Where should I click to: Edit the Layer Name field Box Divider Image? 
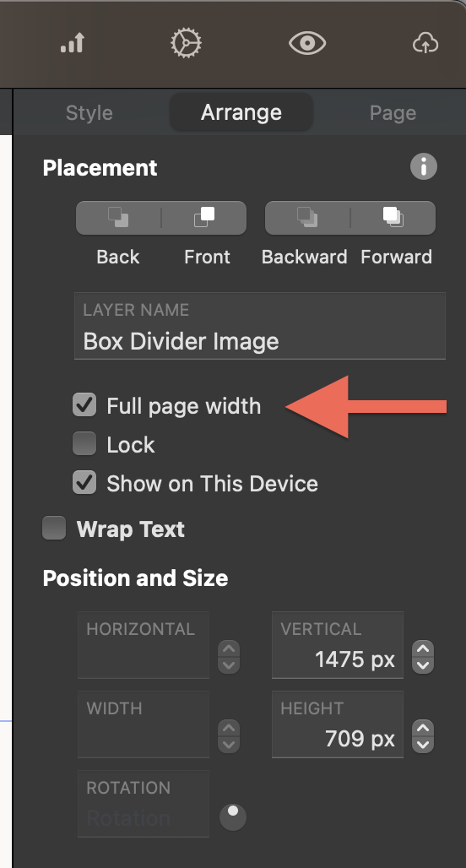pos(260,326)
